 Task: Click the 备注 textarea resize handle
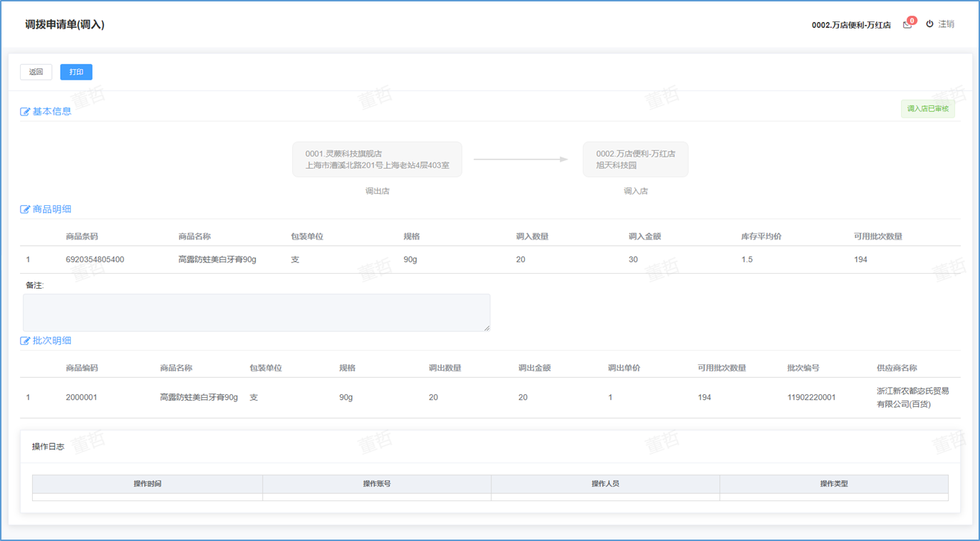click(487, 328)
